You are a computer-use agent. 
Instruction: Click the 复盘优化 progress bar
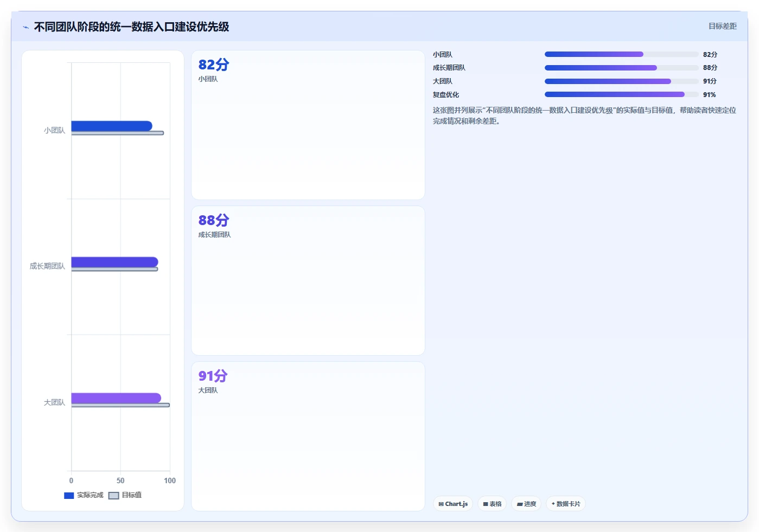click(622, 94)
